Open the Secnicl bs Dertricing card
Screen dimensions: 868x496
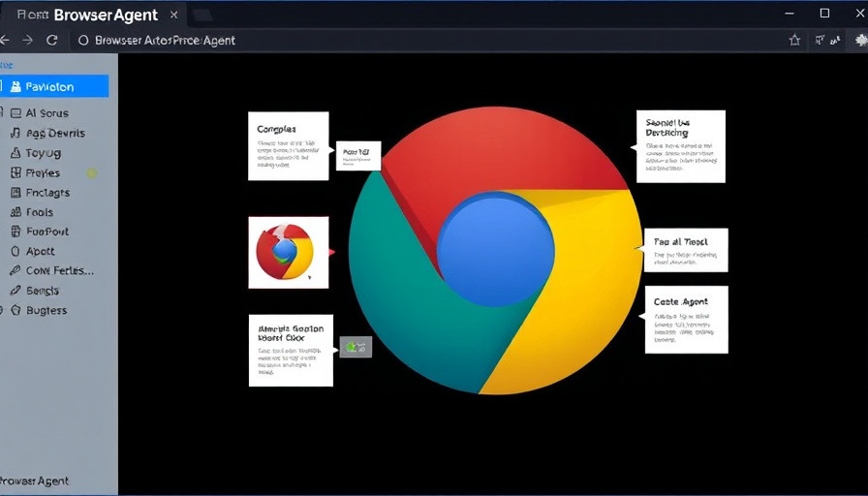click(681, 146)
